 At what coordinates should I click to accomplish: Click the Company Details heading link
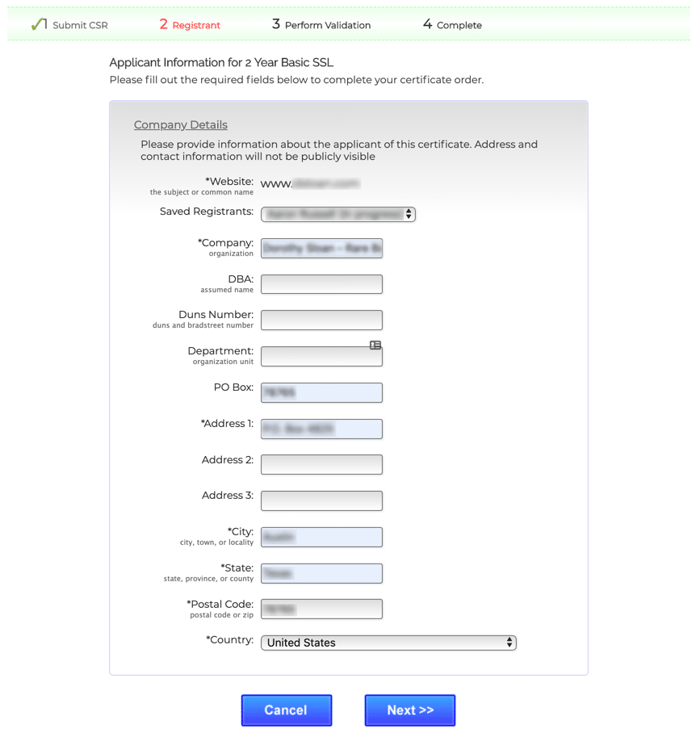181,125
